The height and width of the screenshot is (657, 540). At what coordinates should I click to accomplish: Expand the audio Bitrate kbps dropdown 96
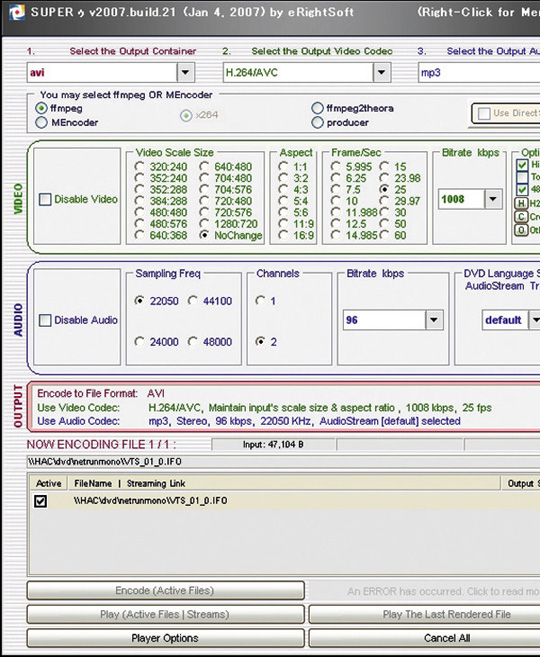[x=434, y=320]
